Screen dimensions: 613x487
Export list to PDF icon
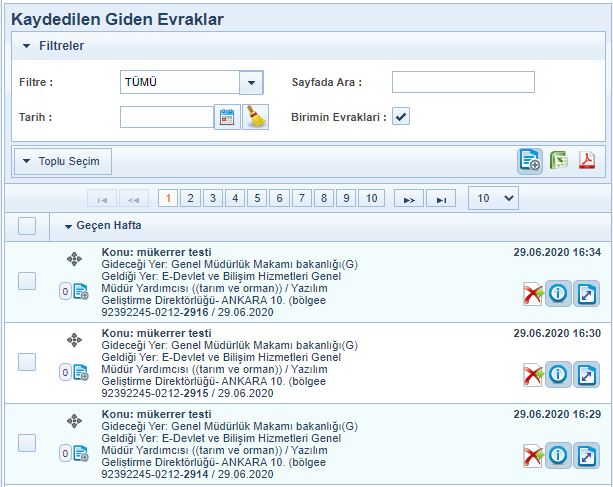click(587, 161)
